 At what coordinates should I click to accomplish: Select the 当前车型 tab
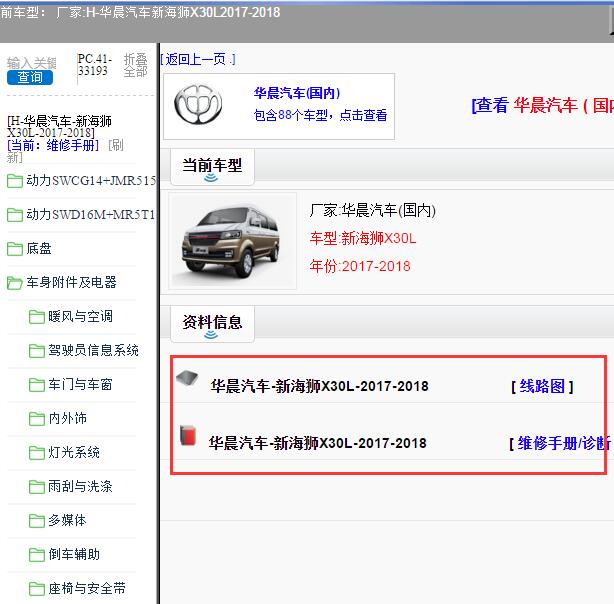pyautogui.click(x=212, y=166)
